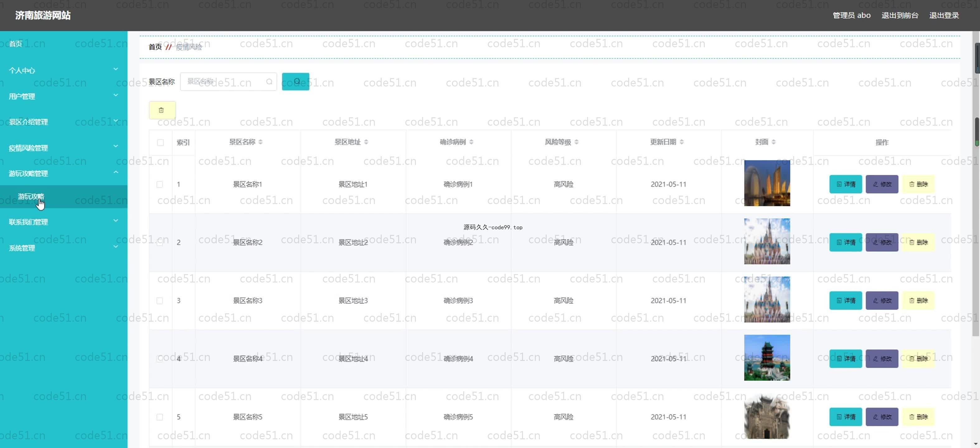
Task: Click the 景区地址3 cell
Action: [x=353, y=301]
